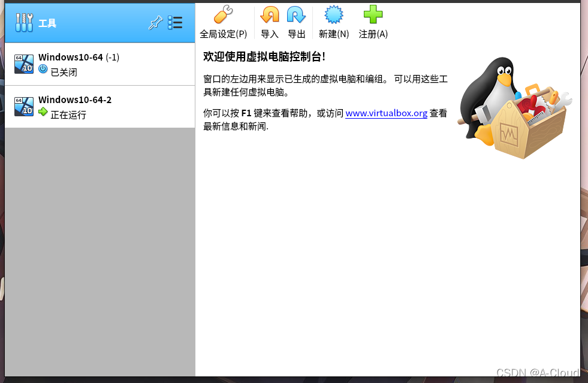The height and width of the screenshot is (383, 588).
Task: Click the 注册(A) toolbar label
Action: pyautogui.click(x=373, y=34)
